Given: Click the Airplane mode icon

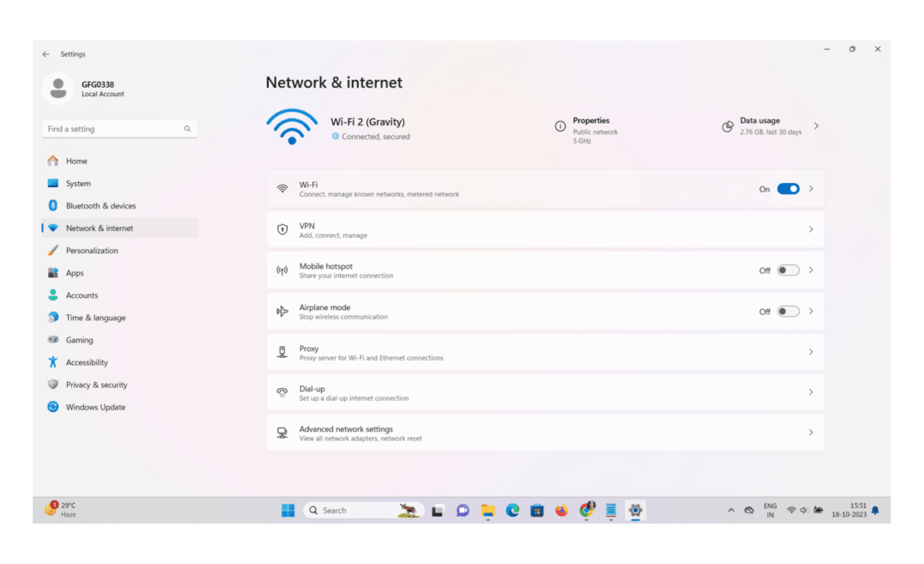Looking at the screenshot, I should coord(282,311).
